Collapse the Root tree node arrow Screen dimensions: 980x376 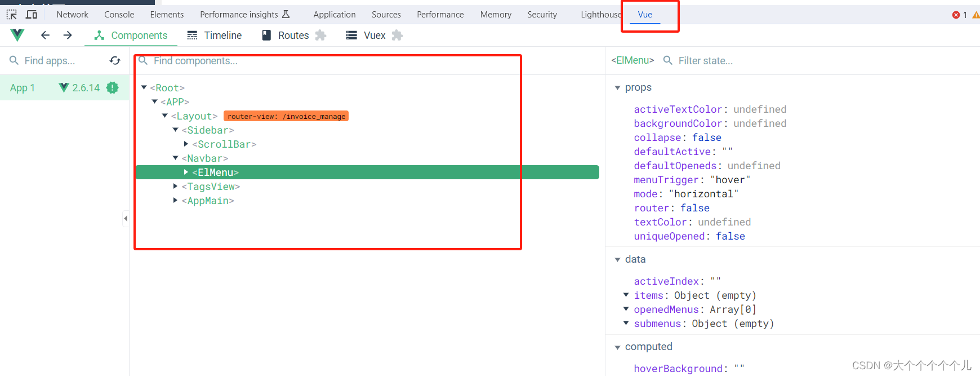144,87
